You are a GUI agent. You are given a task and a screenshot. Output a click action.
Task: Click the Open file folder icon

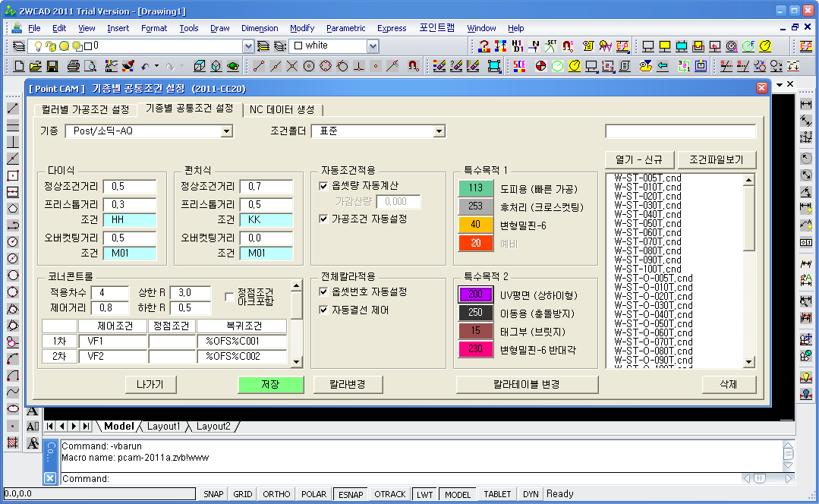click(36, 66)
